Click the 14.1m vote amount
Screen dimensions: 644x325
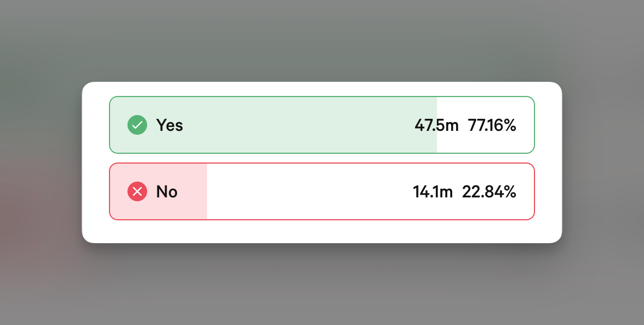433,192
